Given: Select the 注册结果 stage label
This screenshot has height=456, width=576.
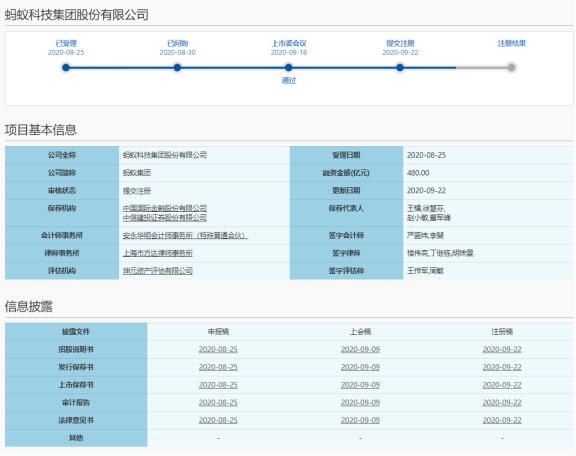Looking at the screenshot, I should 512,43.
